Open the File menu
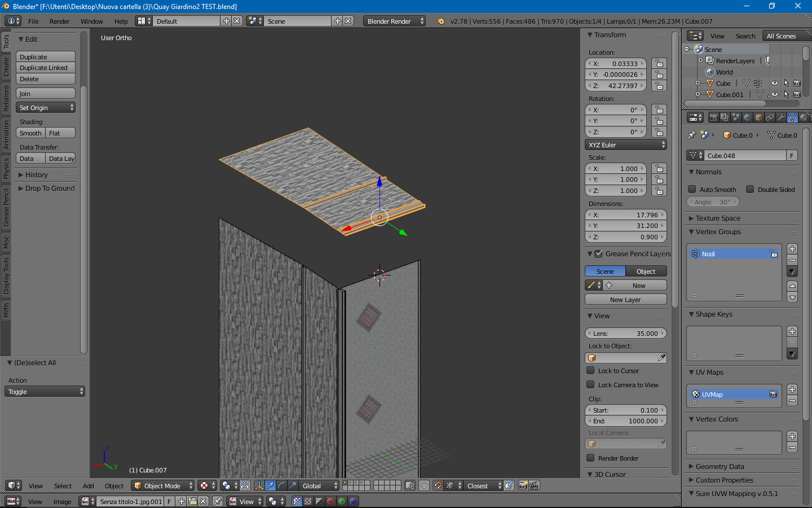 point(33,21)
